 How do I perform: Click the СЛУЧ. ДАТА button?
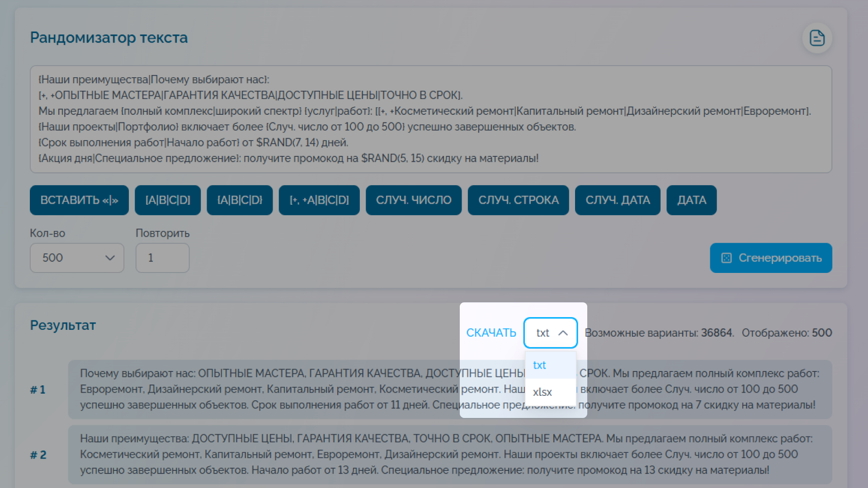(x=618, y=200)
